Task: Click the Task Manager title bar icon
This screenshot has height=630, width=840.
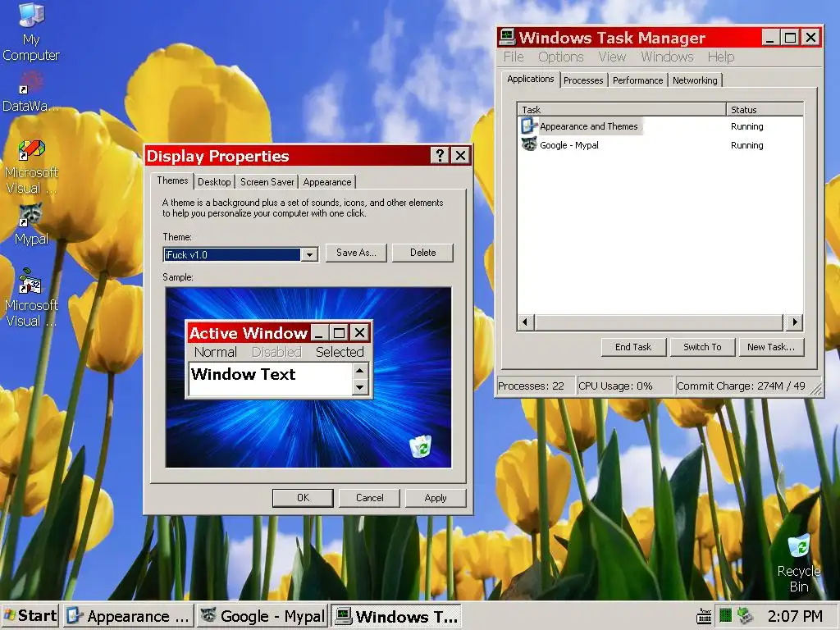Action: pos(507,38)
